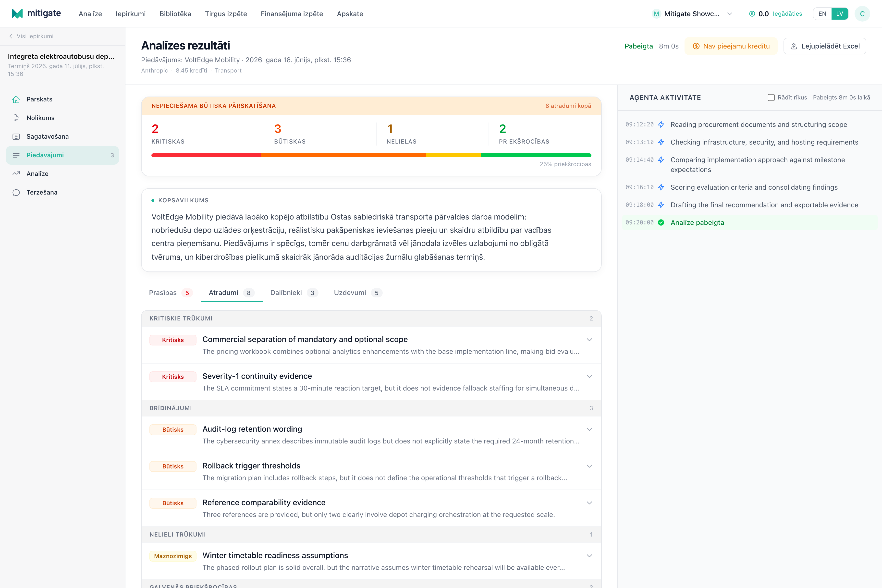Screen dimensions: 882x588
Task: Expand Rollback trigger thresholds finding
Action: click(x=589, y=466)
